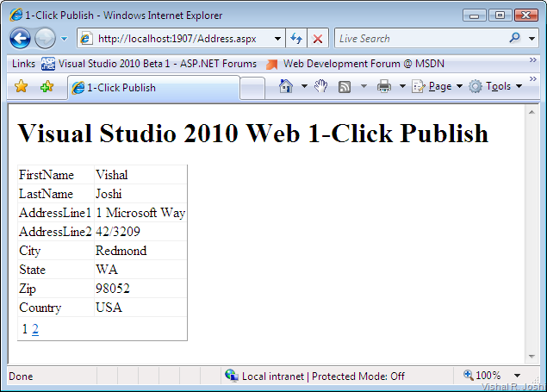Click the Home icon
Screen dimensions: 547x392
click(x=286, y=86)
